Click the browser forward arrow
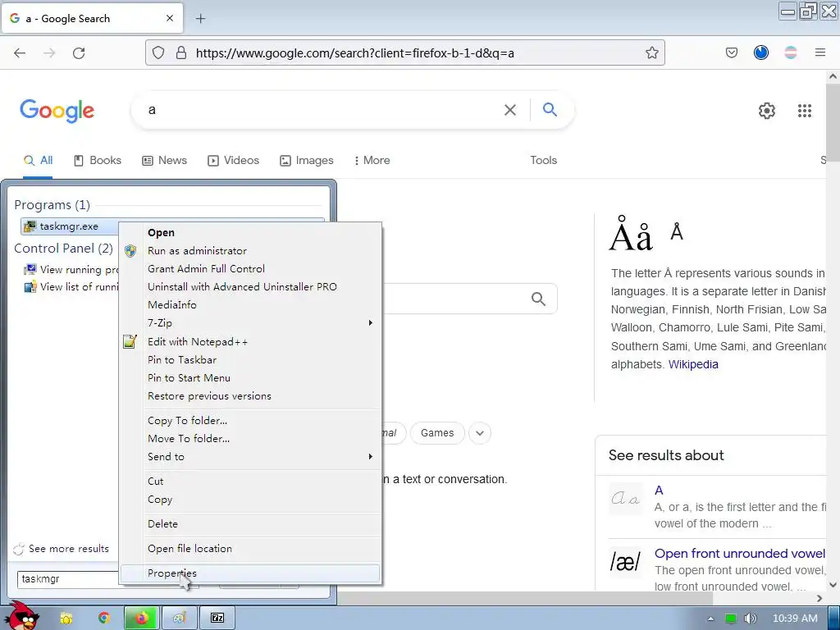This screenshot has height=630, width=840. click(49, 52)
